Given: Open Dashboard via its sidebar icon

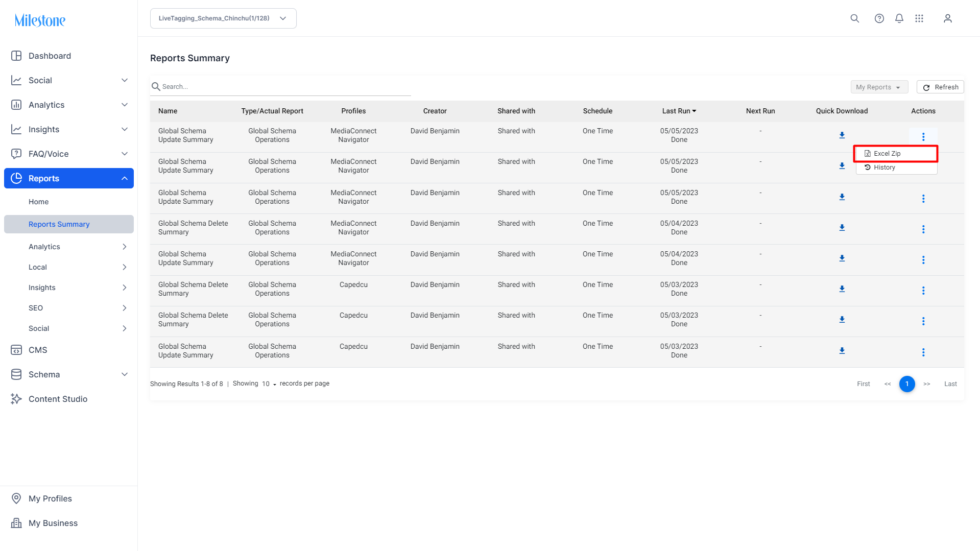Looking at the screenshot, I should [16, 56].
